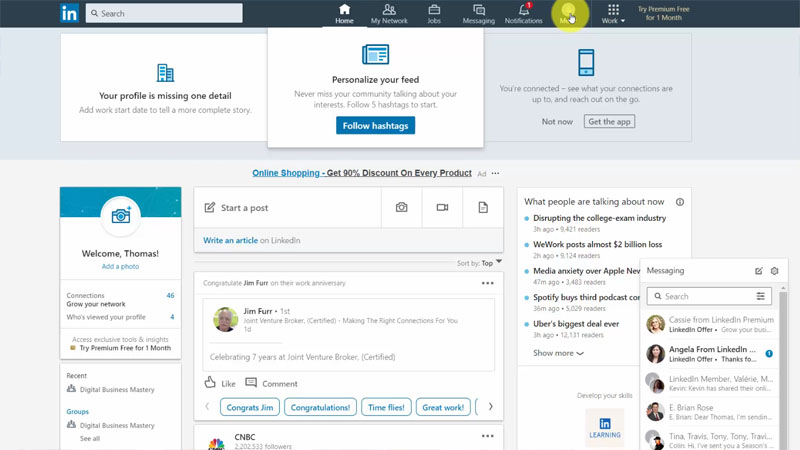Viewport: 800px width, 450px height.
Task: Open the Work apps dropdown
Action: coord(613,14)
